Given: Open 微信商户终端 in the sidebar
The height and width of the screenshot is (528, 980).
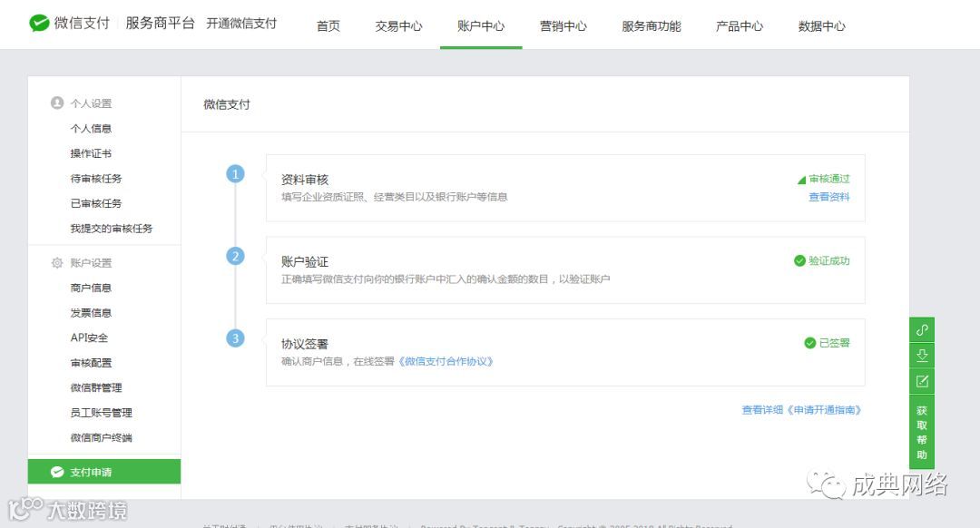Looking at the screenshot, I should tap(101, 437).
